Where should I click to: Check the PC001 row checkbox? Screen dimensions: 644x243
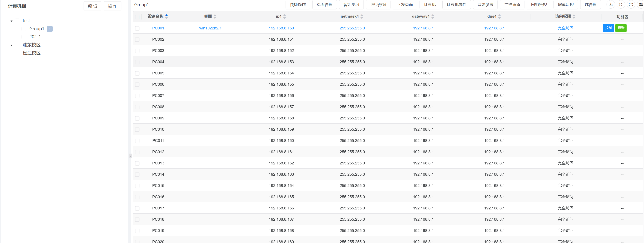click(x=137, y=28)
